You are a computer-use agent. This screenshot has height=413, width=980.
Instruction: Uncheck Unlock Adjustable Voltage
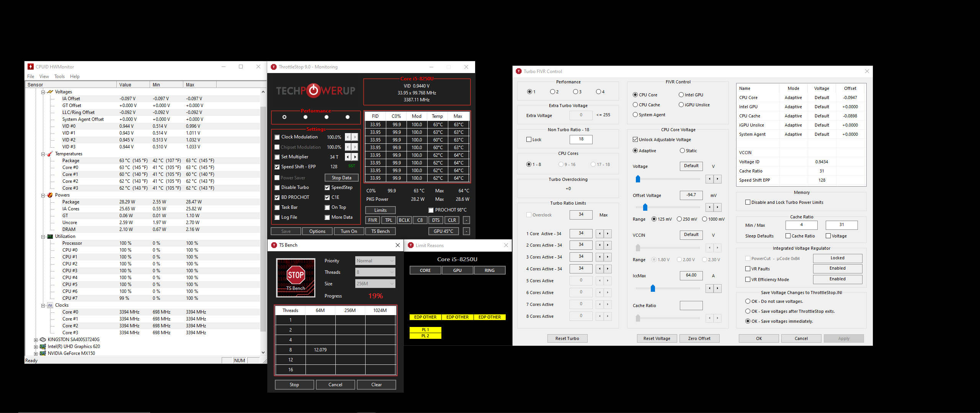pyautogui.click(x=635, y=140)
